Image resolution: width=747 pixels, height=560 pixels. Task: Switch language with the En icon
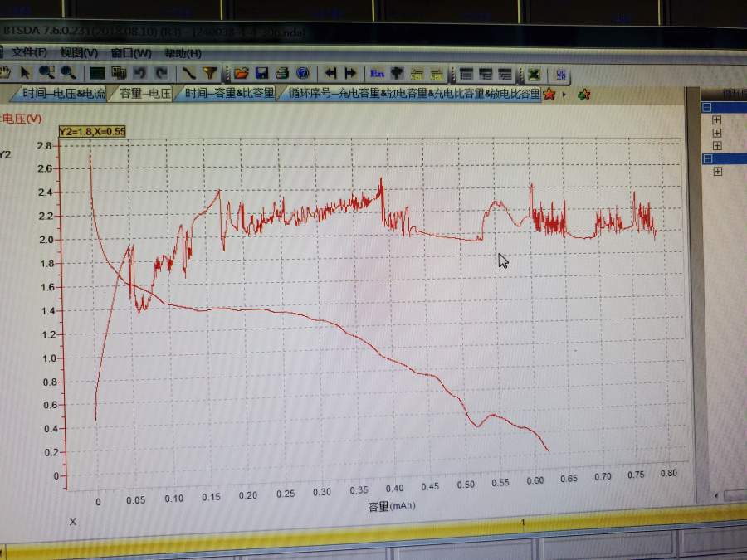point(378,73)
